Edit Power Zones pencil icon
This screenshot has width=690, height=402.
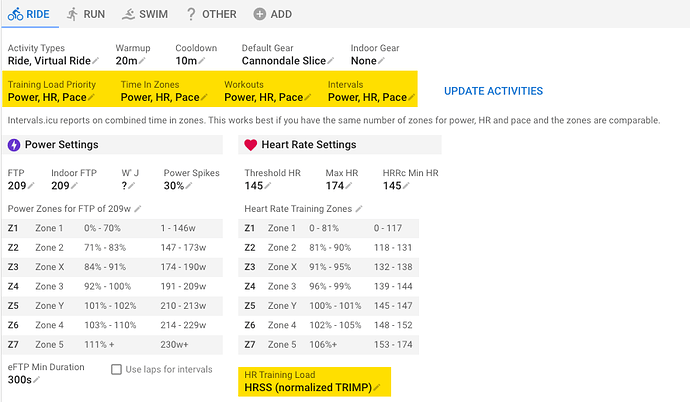(138, 209)
